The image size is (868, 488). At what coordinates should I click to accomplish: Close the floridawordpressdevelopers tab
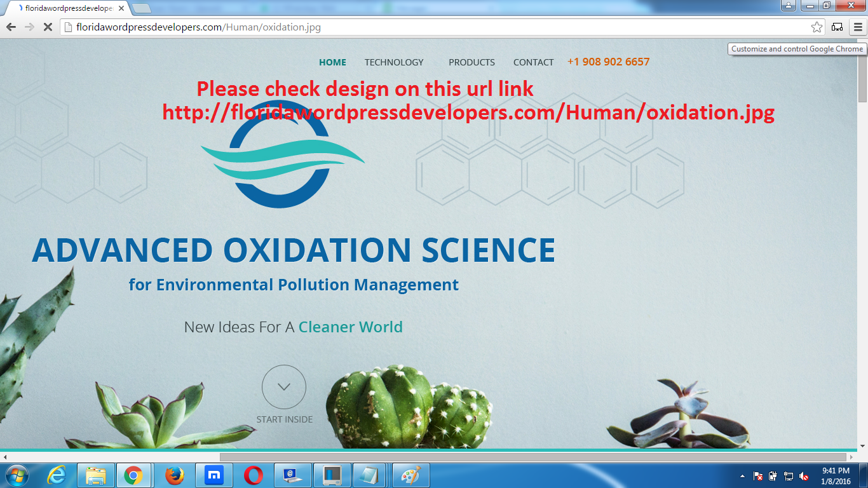pos(121,8)
